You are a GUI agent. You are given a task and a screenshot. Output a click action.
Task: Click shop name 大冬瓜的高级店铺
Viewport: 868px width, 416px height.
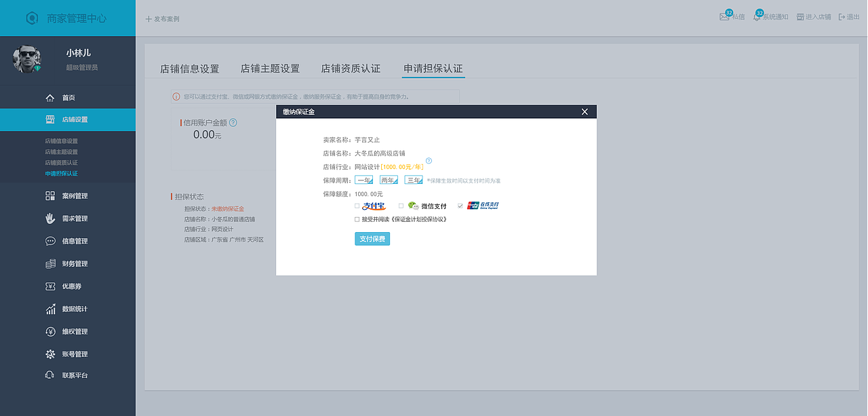coord(380,153)
